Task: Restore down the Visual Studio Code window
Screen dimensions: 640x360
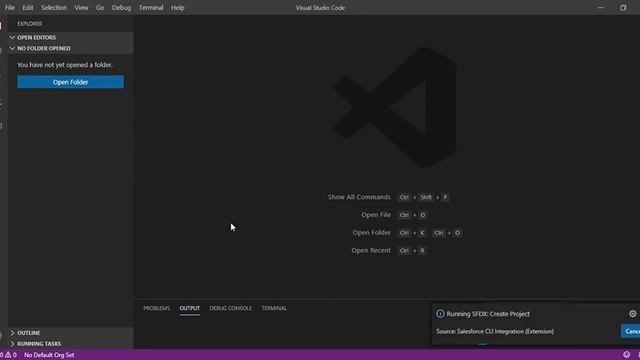Action: tap(623, 7)
